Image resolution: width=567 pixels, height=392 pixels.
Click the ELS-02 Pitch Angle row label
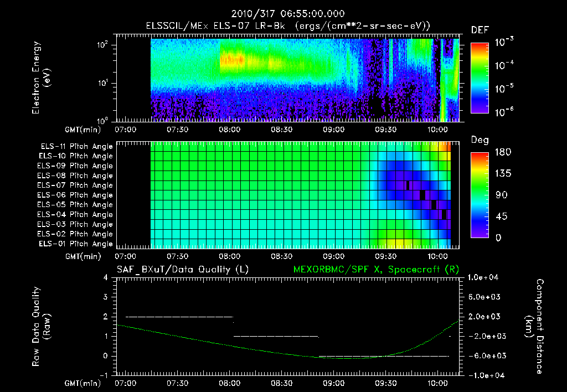(x=75, y=234)
